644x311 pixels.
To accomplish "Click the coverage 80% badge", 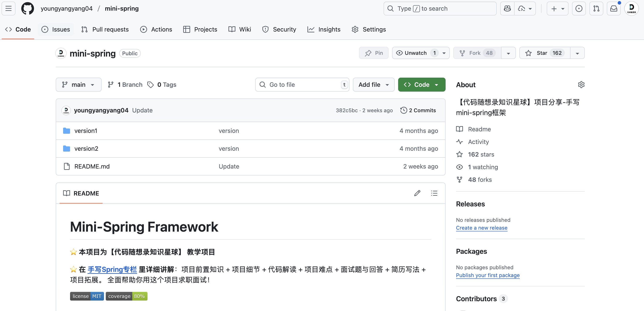I will 126,296.
